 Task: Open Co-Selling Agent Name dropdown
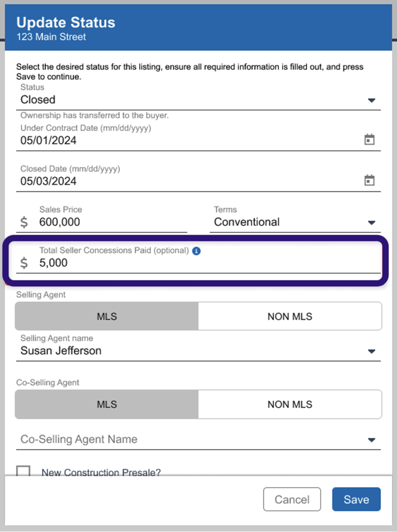[x=198, y=439]
